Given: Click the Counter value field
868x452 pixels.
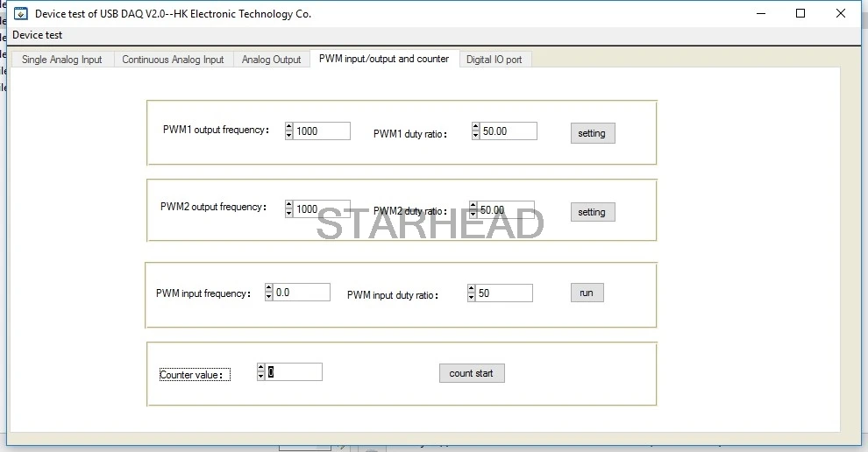Looking at the screenshot, I should (294, 371).
